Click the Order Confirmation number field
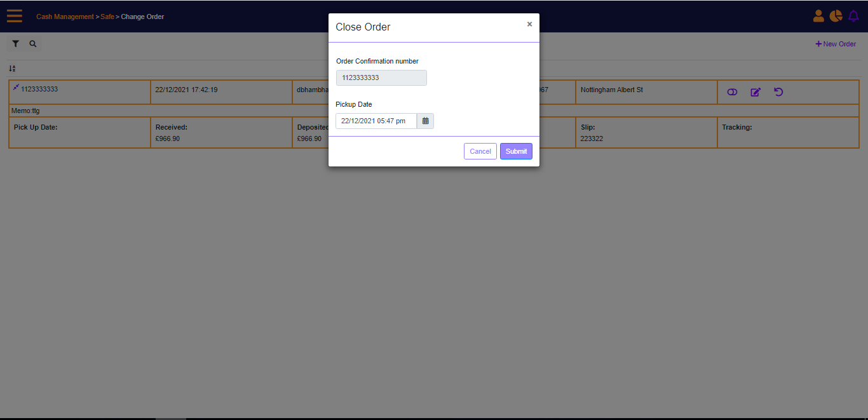Image resolution: width=868 pixels, height=420 pixels. (x=381, y=78)
